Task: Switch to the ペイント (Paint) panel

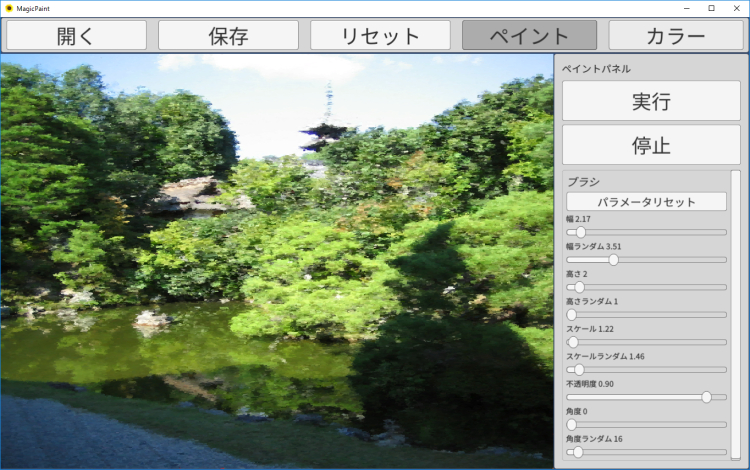Action: tap(529, 35)
